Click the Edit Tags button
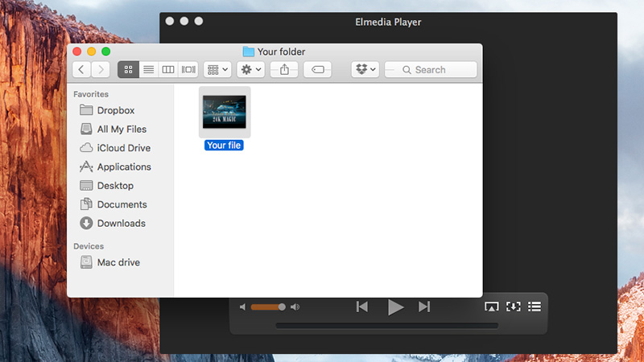 click(x=317, y=70)
